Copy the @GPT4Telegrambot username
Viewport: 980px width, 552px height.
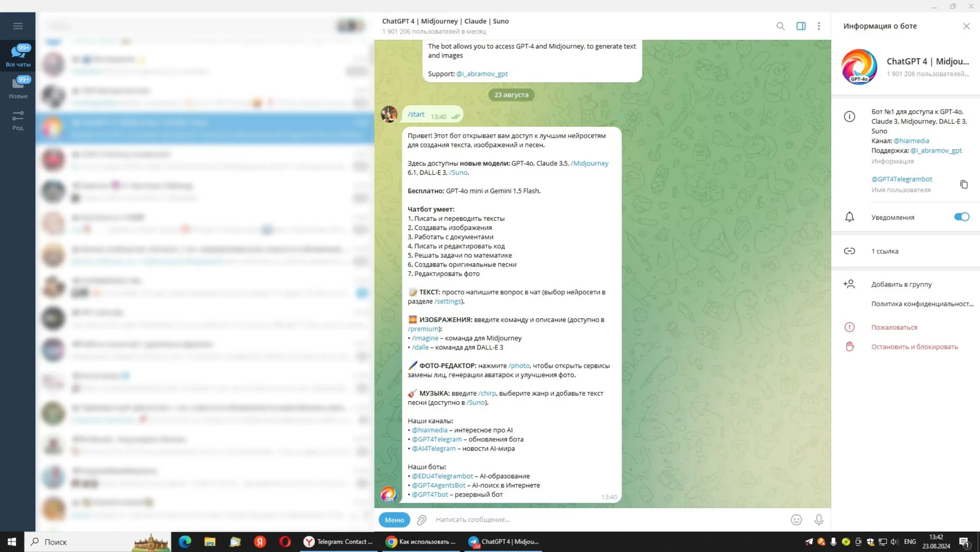tap(964, 184)
